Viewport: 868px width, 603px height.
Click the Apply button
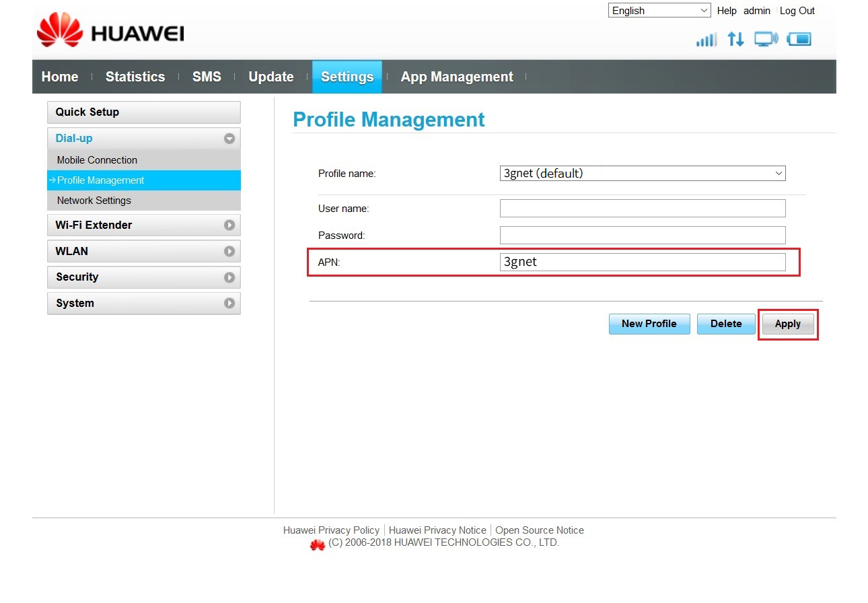pos(788,324)
